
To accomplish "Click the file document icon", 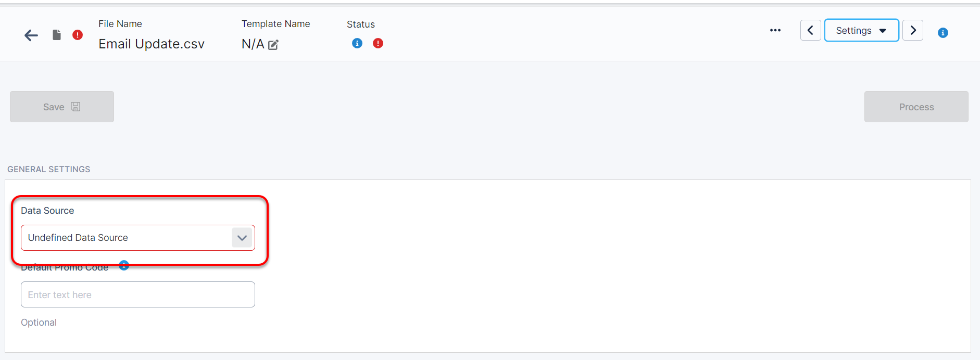I will [57, 35].
